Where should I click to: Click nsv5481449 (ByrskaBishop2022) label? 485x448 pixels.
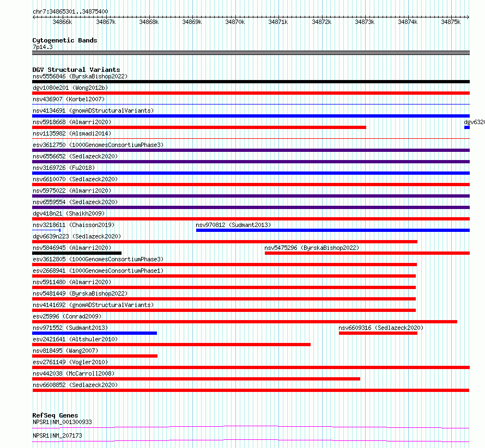click(80, 293)
